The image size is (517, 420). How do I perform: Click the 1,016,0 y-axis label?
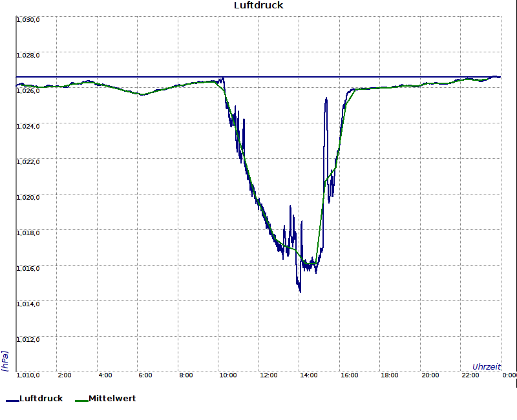pos(28,269)
